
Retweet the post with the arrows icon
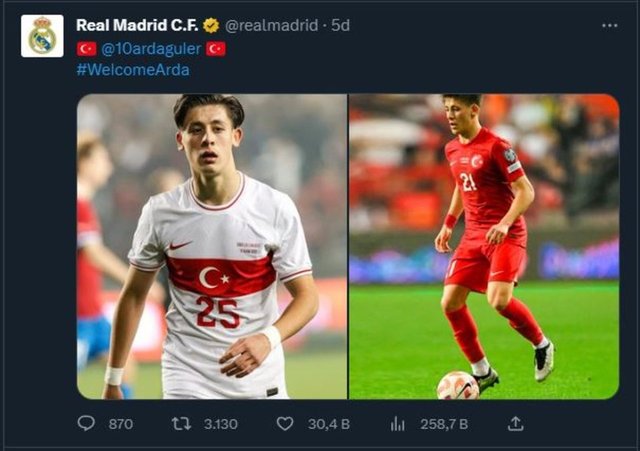181,423
